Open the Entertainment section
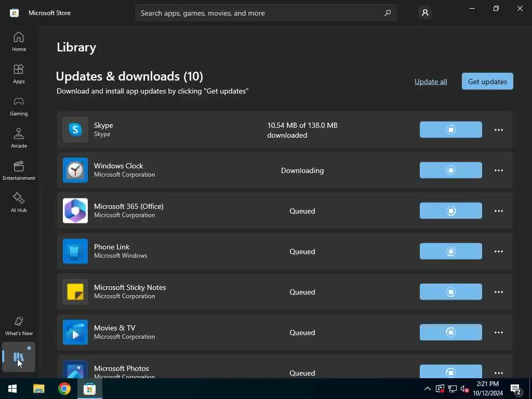 [19, 170]
